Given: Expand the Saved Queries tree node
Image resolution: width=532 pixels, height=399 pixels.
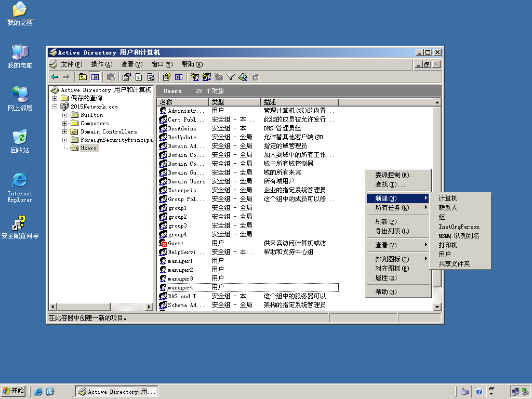Looking at the screenshot, I should (x=55, y=98).
